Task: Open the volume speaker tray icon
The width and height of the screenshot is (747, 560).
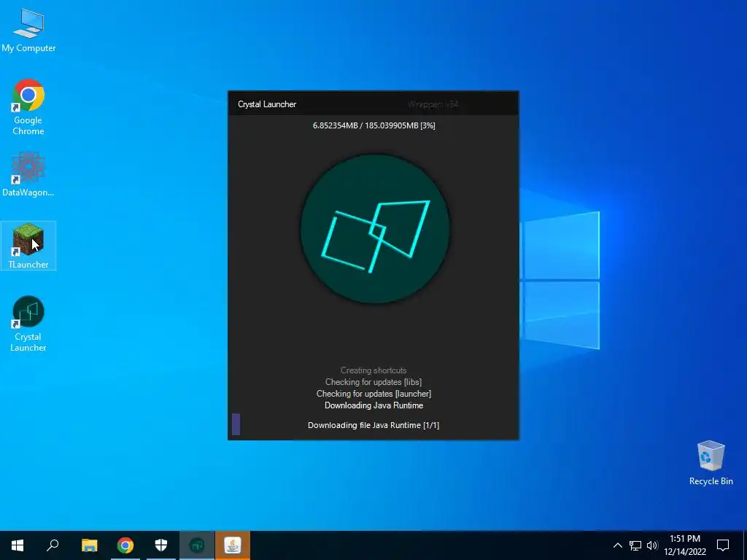Action: point(652,545)
